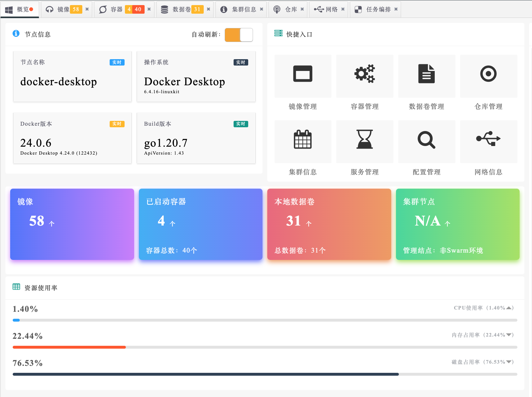The image size is (532, 397).
Task: Open the 配置管理 magnifier icon
Action: pyautogui.click(x=426, y=140)
